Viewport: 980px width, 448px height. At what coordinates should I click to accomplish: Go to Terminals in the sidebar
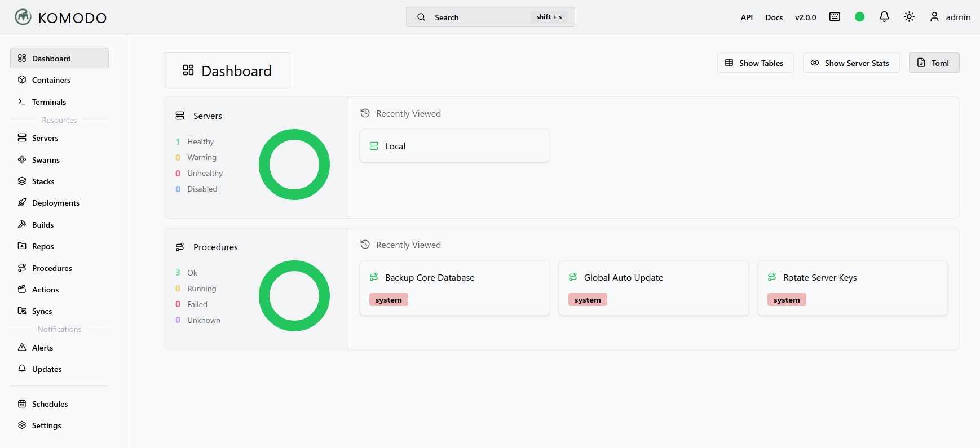48,102
